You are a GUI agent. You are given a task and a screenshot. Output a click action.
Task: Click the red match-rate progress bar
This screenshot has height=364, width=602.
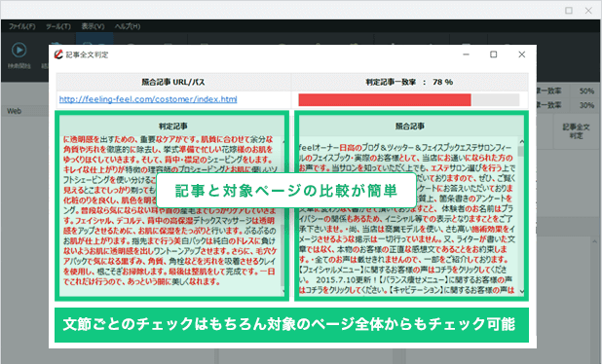coord(385,99)
